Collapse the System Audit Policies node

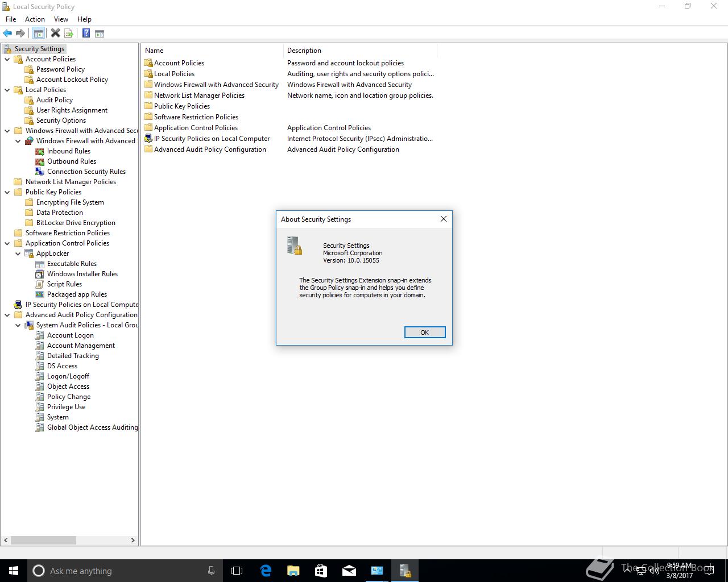click(18, 325)
